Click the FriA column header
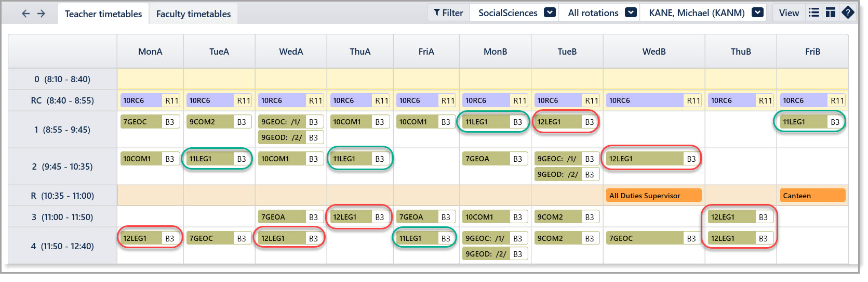This screenshot has height=282, width=868. click(x=426, y=52)
